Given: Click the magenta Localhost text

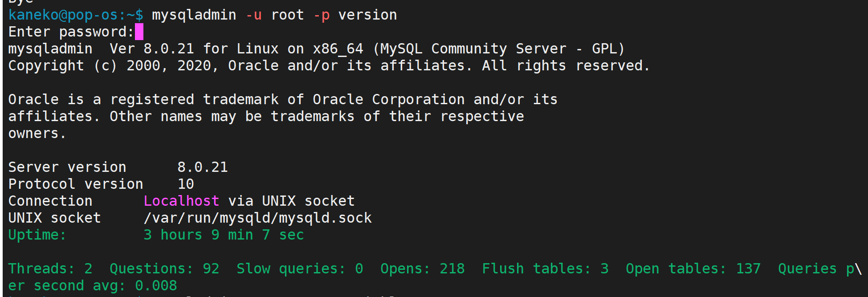Looking at the screenshot, I should point(181,201).
